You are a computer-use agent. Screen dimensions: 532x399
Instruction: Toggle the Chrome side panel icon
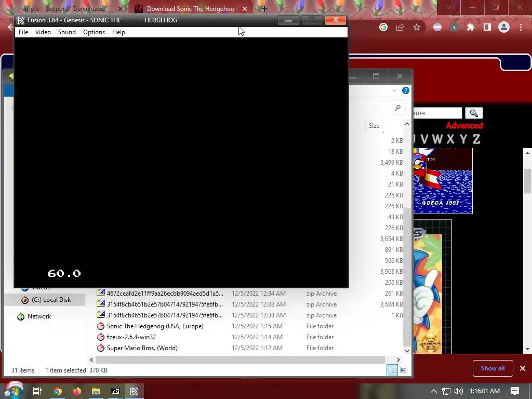tap(487, 28)
